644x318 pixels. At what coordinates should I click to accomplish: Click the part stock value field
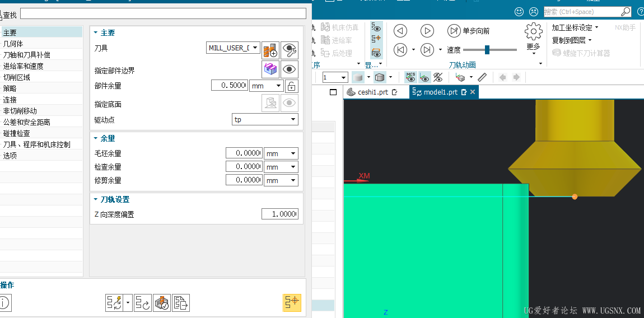click(x=230, y=86)
